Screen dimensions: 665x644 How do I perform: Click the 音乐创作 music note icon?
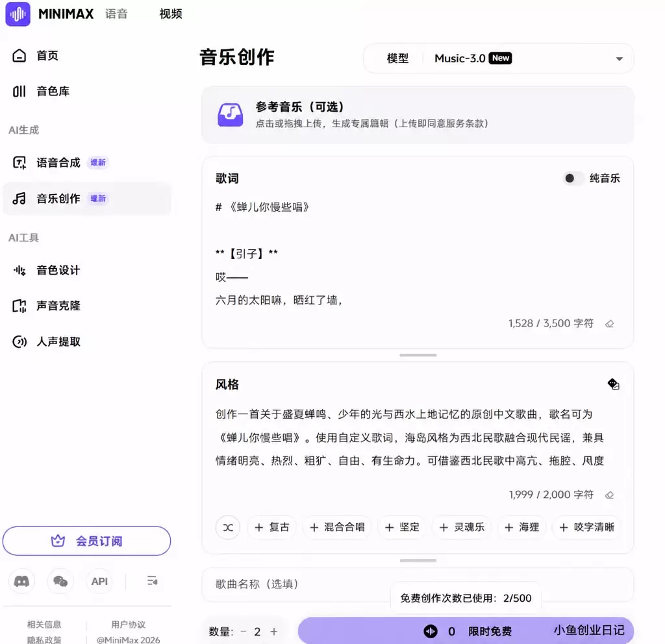(x=19, y=199)
